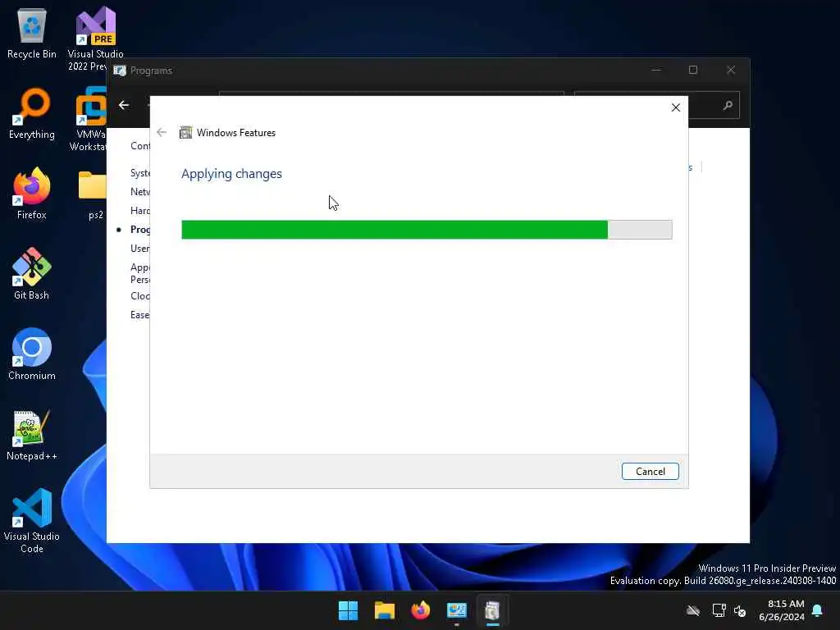Minimize the Programs window
Screen dimensions: 840x630
655,71
